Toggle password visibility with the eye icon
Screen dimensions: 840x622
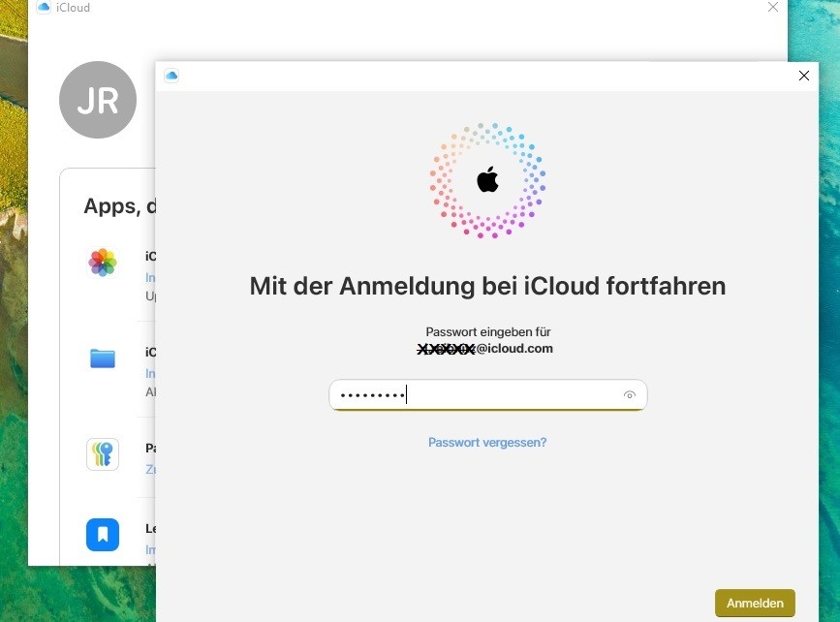point(630,395)
